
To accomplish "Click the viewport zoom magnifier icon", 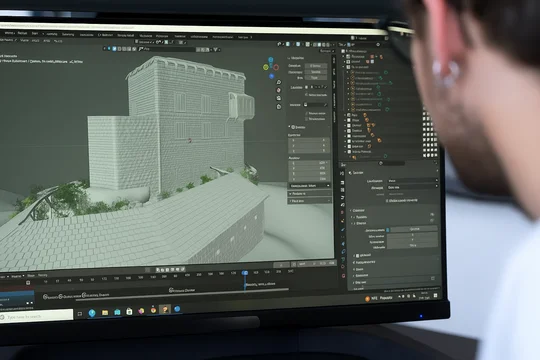I will (x=279, y=82).
